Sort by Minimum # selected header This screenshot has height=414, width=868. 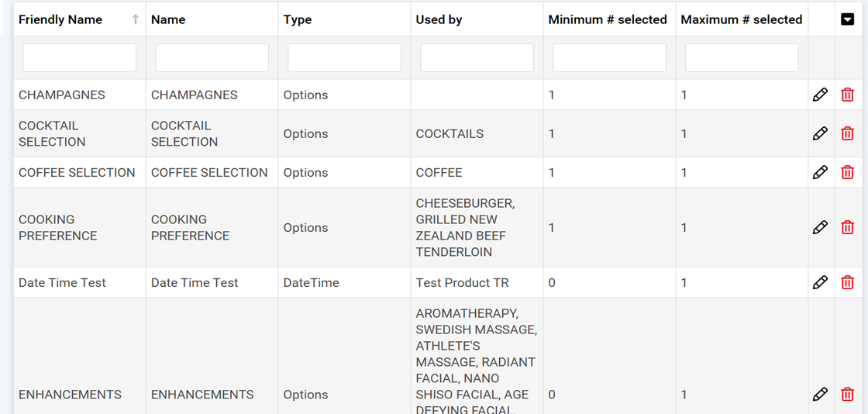[x=608, y=20]
